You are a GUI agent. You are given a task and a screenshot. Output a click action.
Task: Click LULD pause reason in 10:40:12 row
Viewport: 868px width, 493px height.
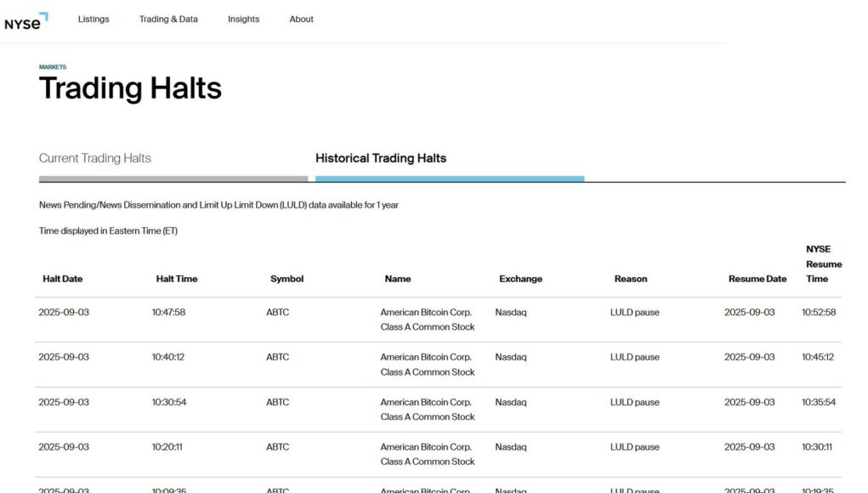[x=635, y=357]
